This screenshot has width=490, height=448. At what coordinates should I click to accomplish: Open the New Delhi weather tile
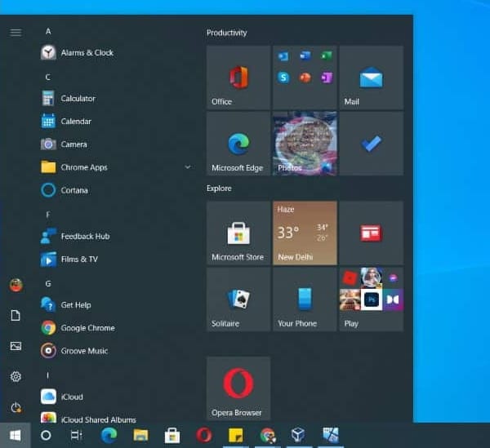(305, 233)
